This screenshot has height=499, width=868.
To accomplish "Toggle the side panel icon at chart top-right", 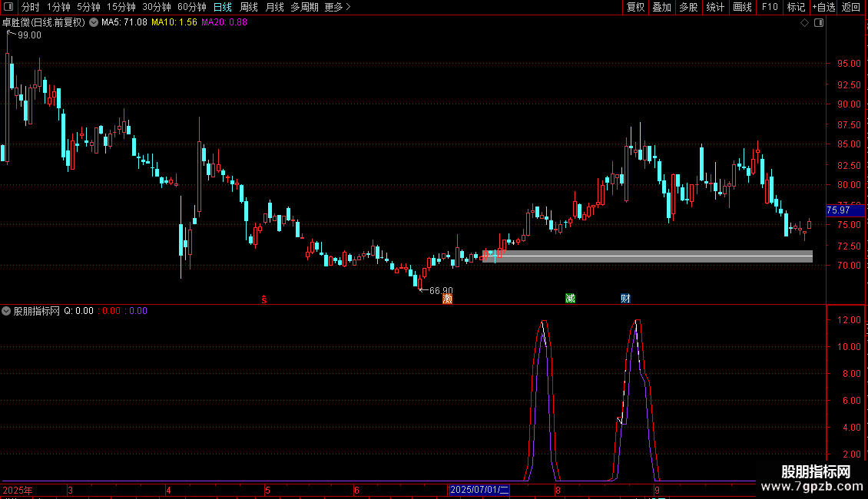I will pyautogui.click(x=819, y=23).
